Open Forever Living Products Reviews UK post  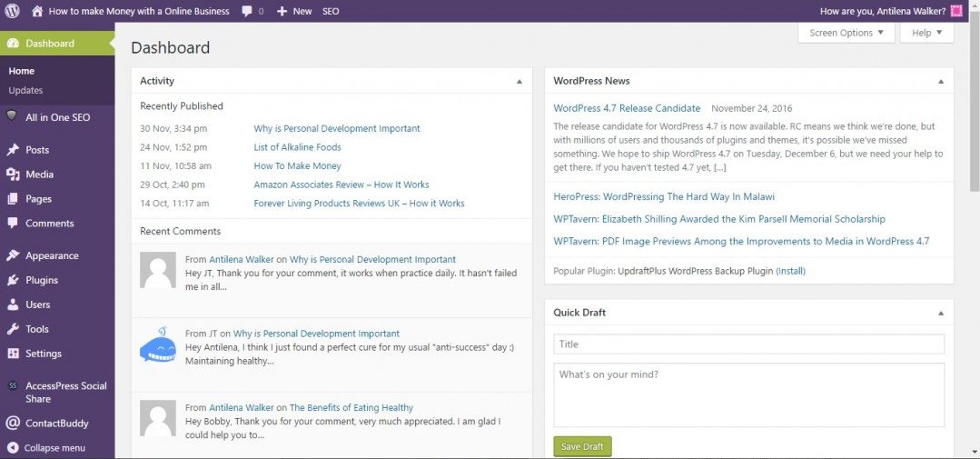[359, 204]
